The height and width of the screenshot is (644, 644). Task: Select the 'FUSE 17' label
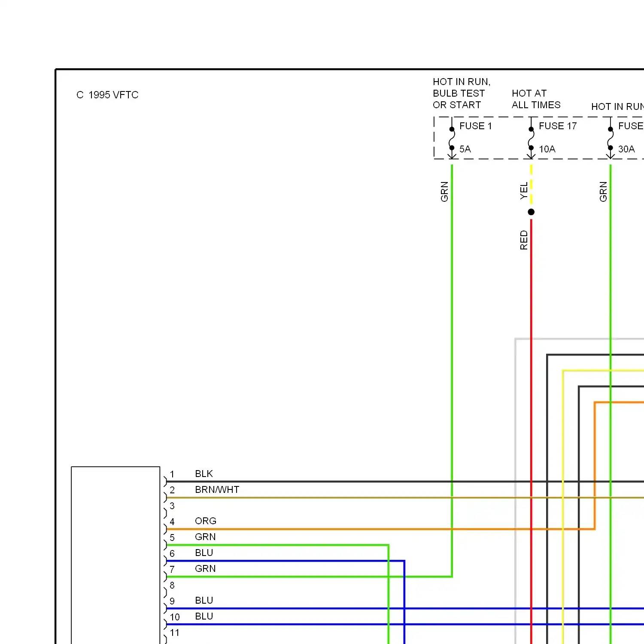point(558,126)
